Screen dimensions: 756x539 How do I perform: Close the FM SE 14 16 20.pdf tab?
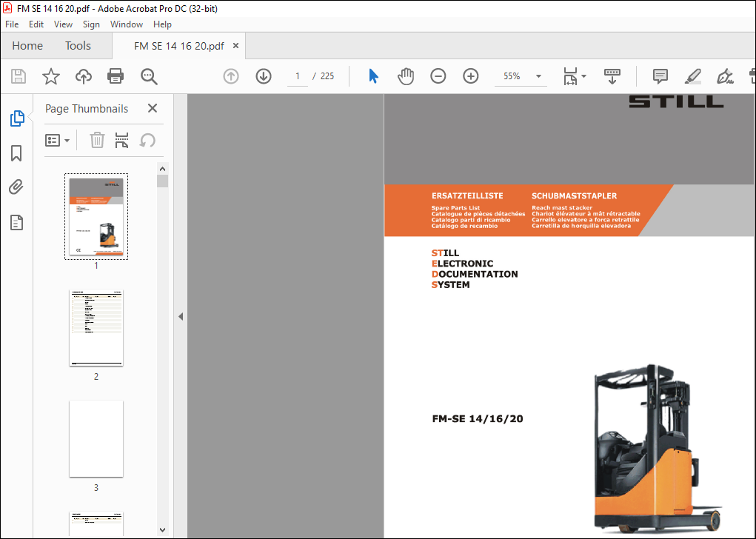[x=235, y=46]
